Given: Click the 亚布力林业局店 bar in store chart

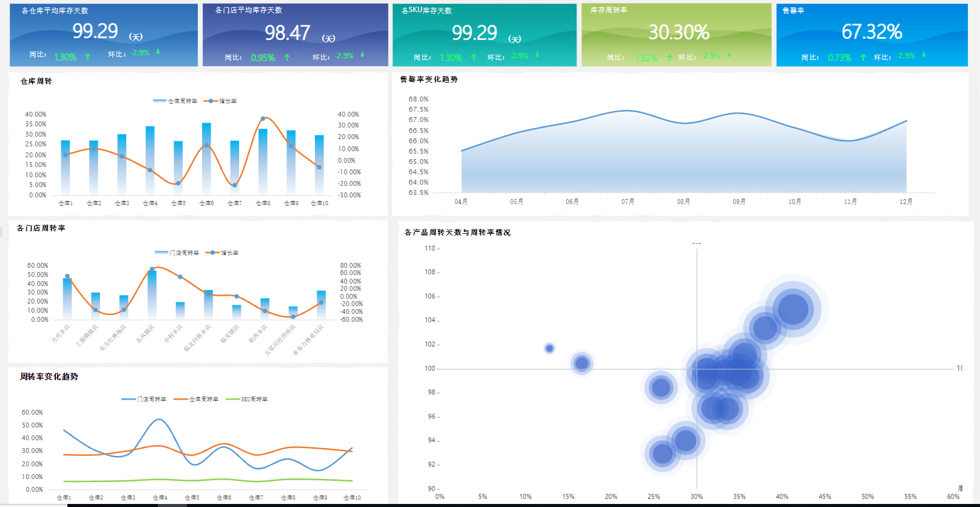Looking at the screenshot, I should click(321, 305).
